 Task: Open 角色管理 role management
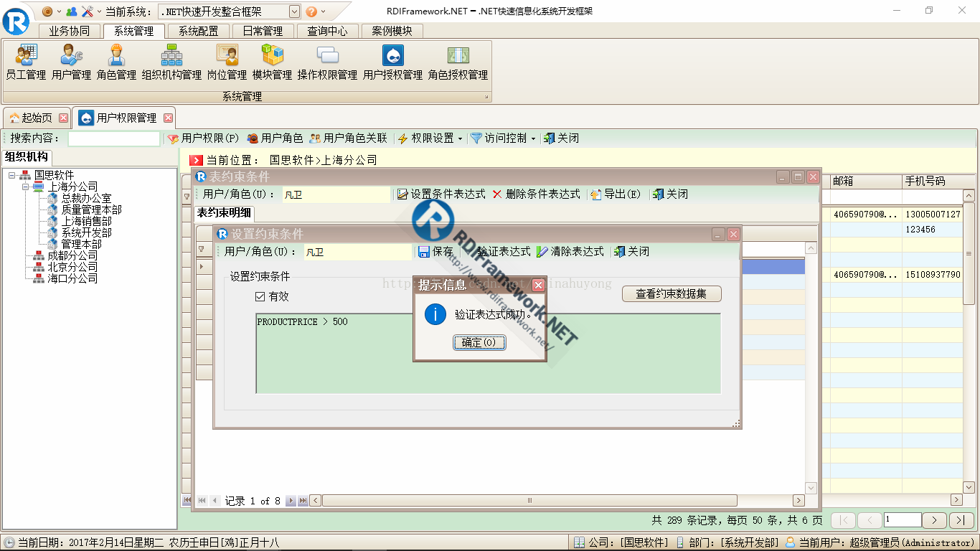[x=116, y=62]
